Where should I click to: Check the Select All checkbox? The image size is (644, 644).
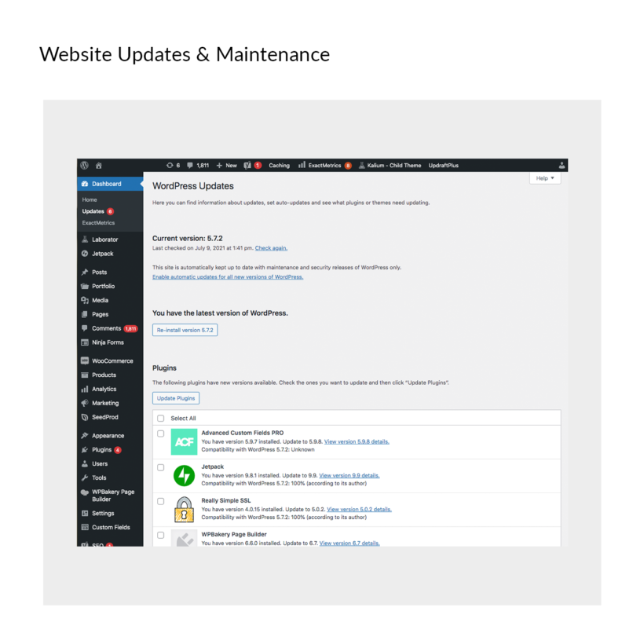coord(160,418)
